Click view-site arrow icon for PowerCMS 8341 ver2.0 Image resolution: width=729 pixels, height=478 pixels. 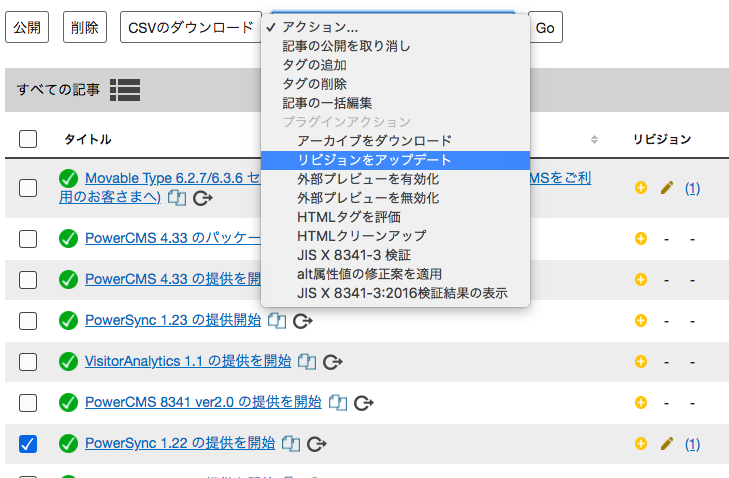[x=364, y=403]
